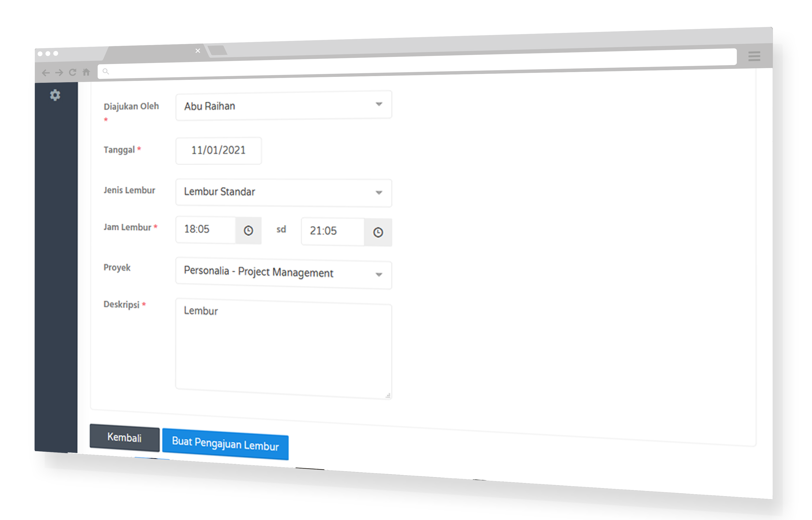812x520 pixels.
Task: Submit with the Buat Pengajuan Lembur button
Action: [x=226, y=444]
